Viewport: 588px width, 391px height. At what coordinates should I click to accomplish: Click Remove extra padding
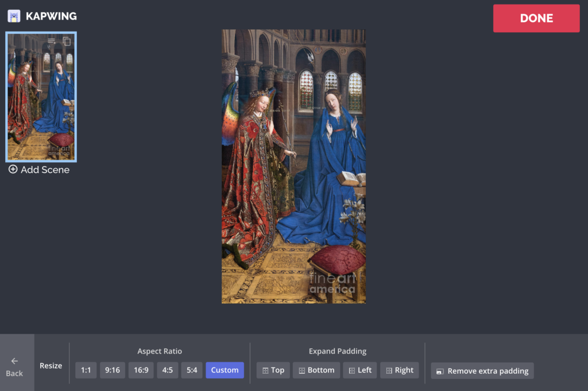[x=482, y=371]
